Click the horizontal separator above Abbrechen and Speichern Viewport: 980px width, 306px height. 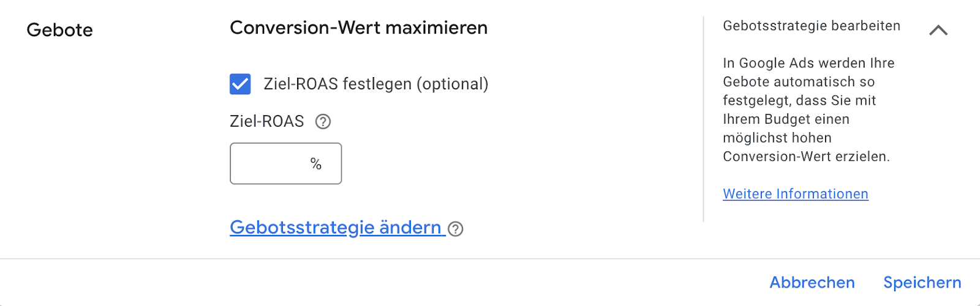coord(490,259)
